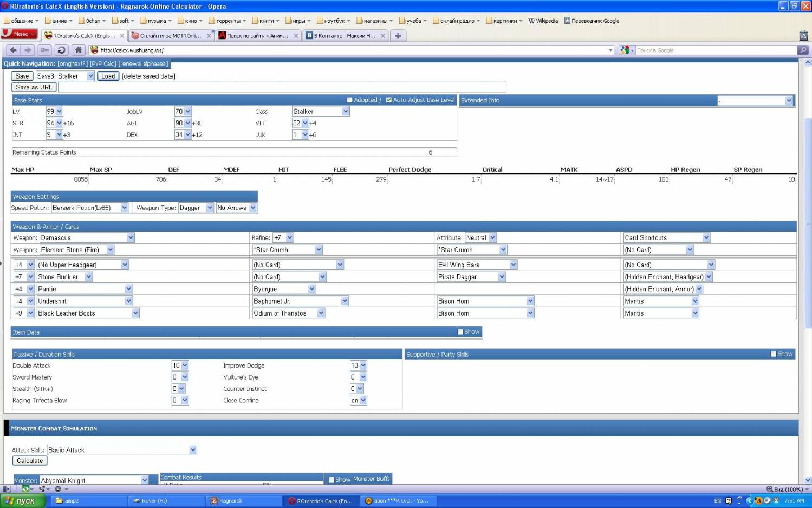
Task: Open the Monster Abysmal Knight dropdown
Action: [94, 480]
